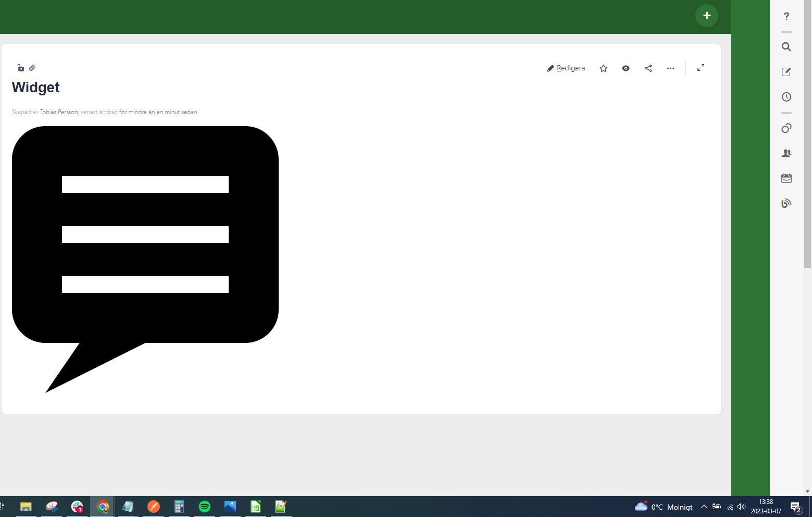Click the scrollbar down arrow
Image resolution: width=812 pixels, height=517 pixels.
807,491
